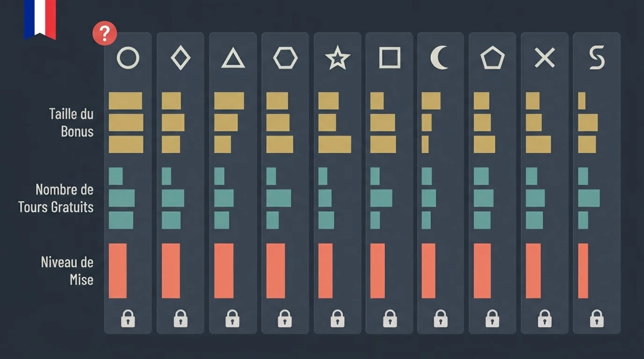
Task: Click the padlock in the pentagon column
Action: (x=492, y=318)
